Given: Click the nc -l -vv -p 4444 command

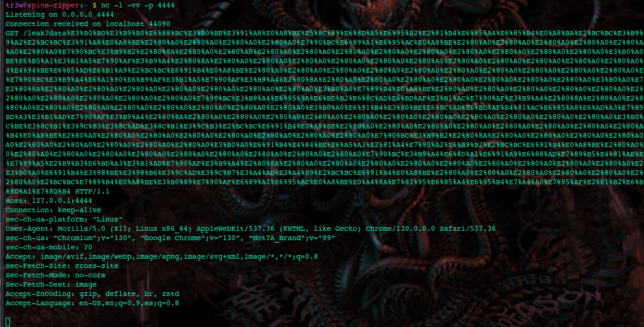Looking at the screenshot, I should 138,6.
